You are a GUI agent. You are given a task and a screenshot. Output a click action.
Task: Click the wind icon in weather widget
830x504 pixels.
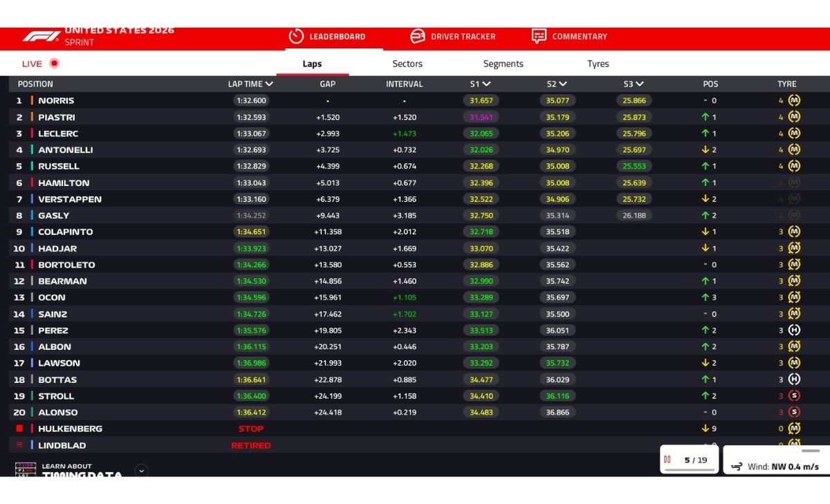coord(737,466)
